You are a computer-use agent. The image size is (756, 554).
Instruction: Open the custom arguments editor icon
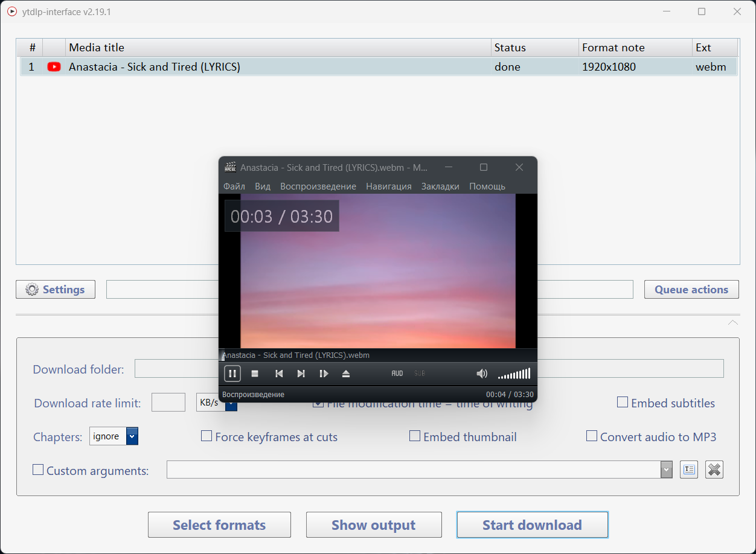tap(689, 470)
